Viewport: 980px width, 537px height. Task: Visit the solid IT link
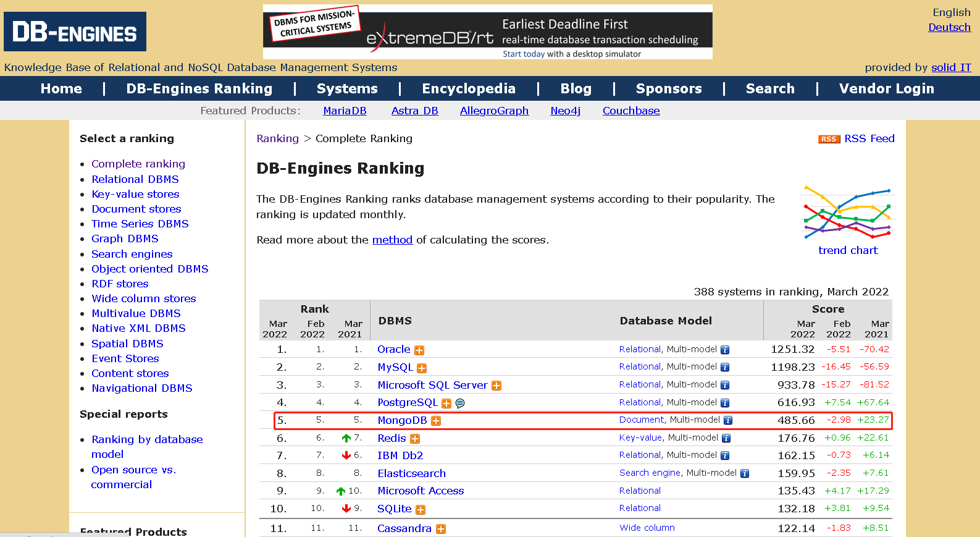(x=951, y=67)
